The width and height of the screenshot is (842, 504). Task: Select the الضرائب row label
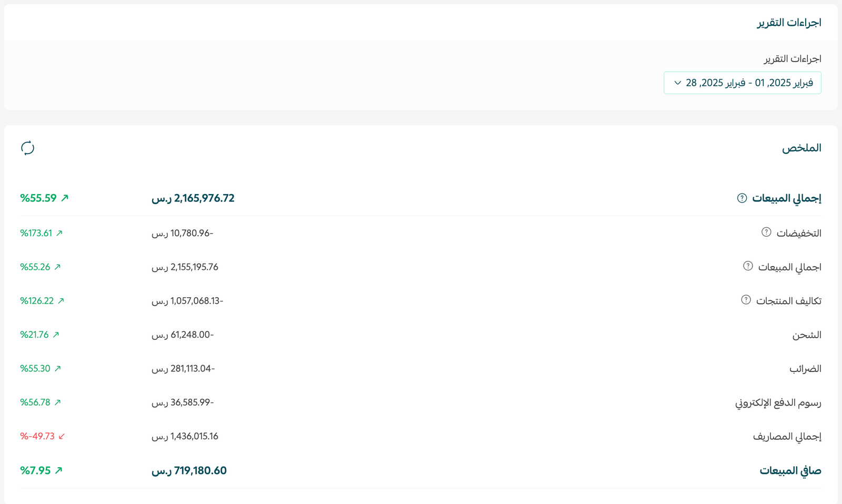(805, 369)
